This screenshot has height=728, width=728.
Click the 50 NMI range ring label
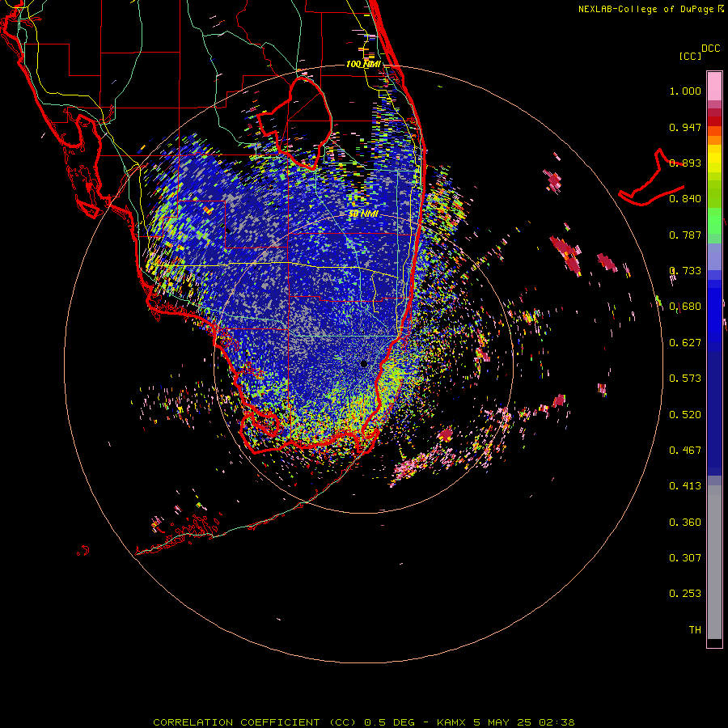363,214
